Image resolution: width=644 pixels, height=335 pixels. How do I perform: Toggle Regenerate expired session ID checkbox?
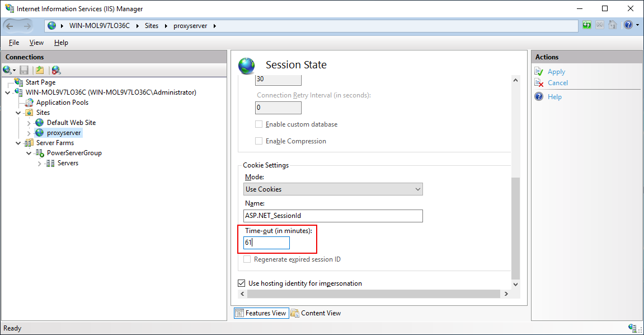247,259
